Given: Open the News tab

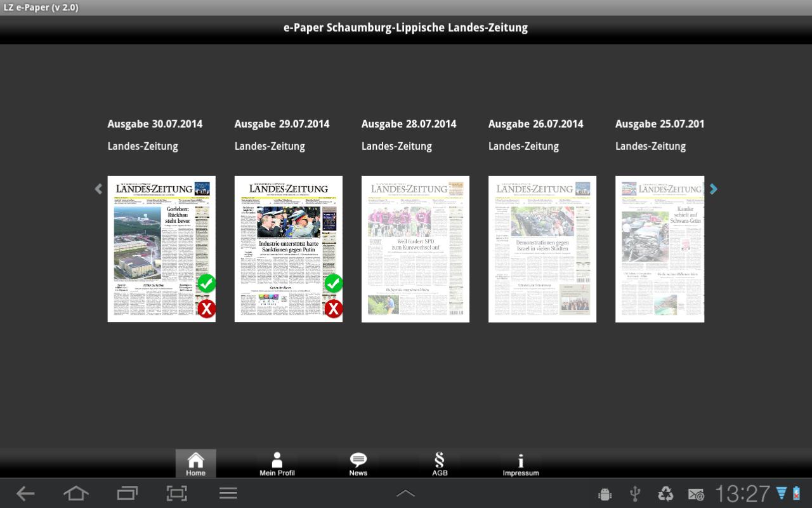Looking at the screenshot, I should [x=358, y=464].
